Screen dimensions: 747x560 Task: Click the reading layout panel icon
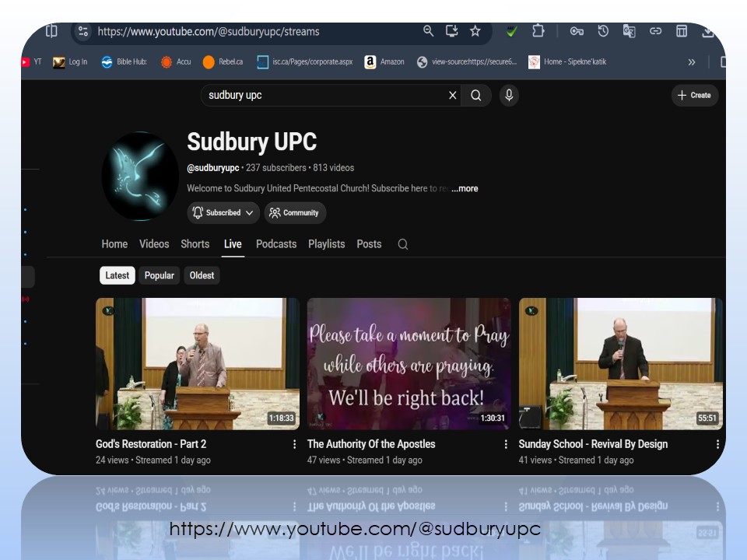coord(682,31)
